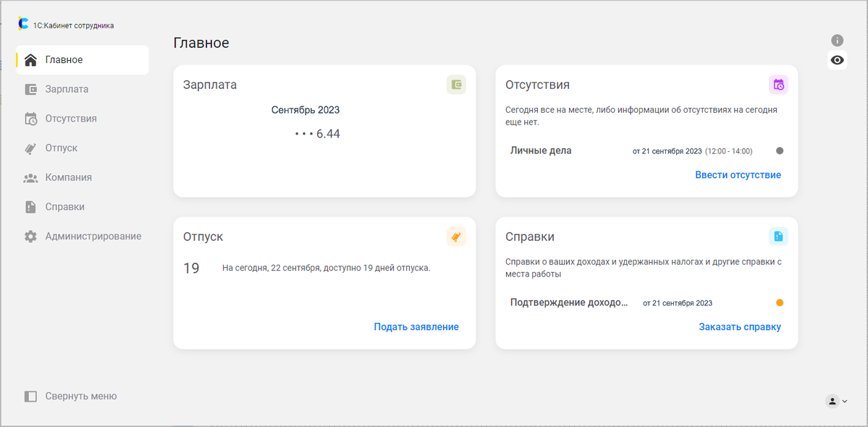Click the people icon beside Компания

[30, 177]
